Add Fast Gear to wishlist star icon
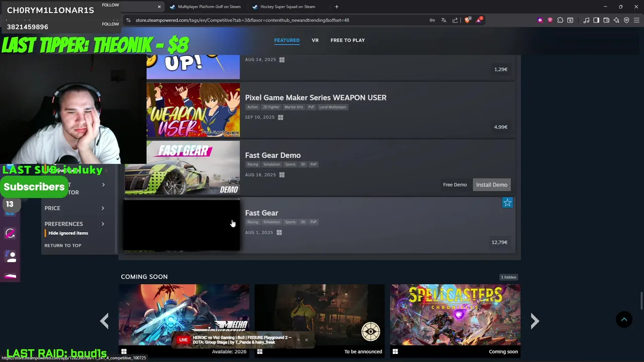The width and height of the screenshot is (644, 362). coord(507,203)
